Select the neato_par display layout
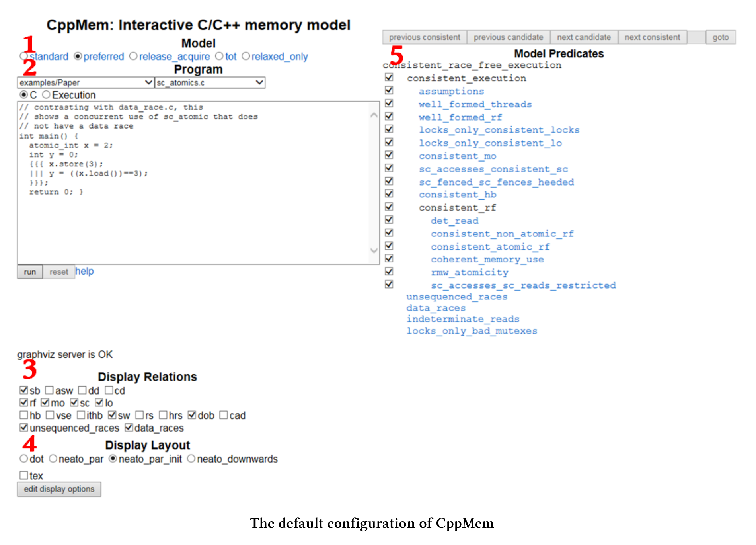Viewport: 756px width, 545px height. [53, 459]
